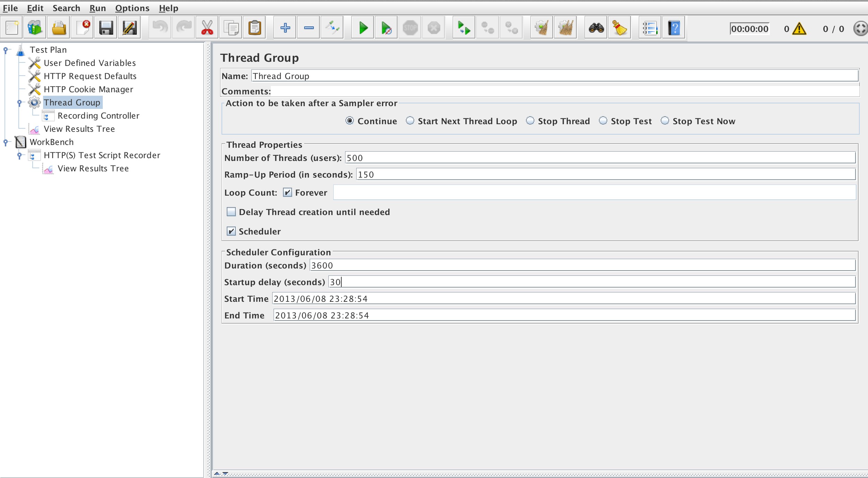The image size is (868, 478).
Task: Enable the Delay Thread creation until needed checkbox
Action: point(231,212)
